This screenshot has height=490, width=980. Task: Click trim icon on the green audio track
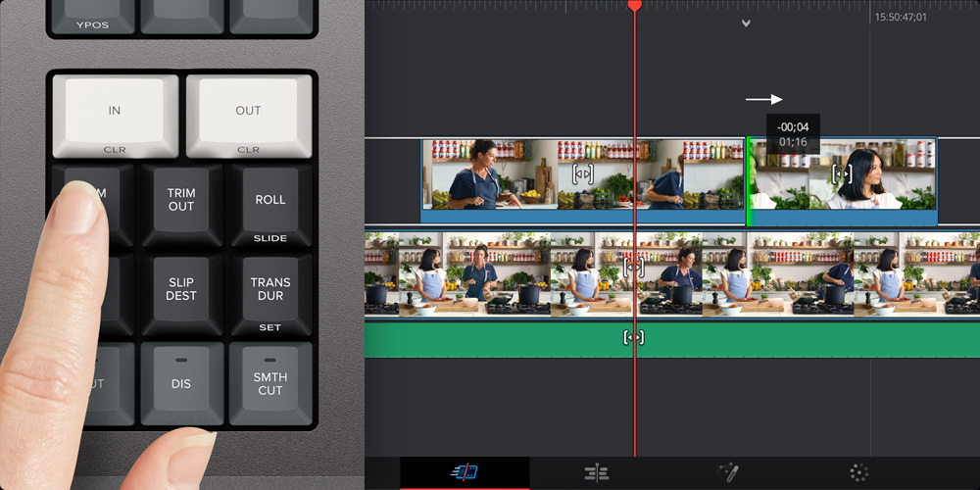(633, 337)
